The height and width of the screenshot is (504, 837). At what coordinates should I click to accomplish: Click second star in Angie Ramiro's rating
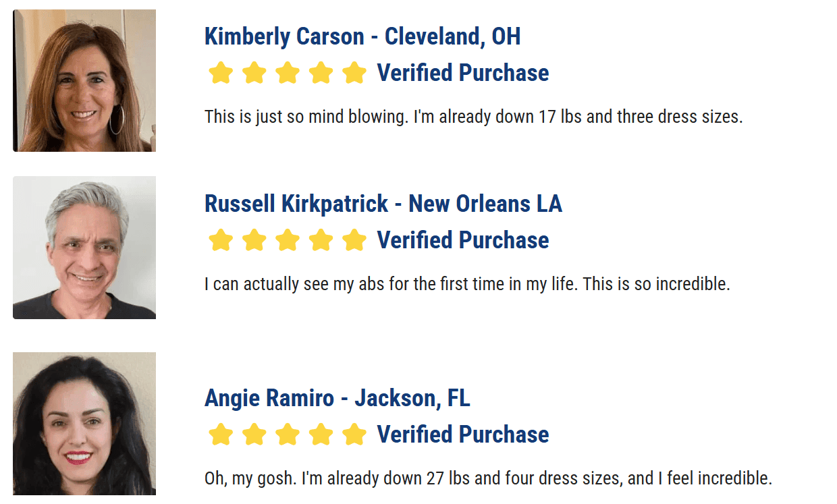point(254,435)
